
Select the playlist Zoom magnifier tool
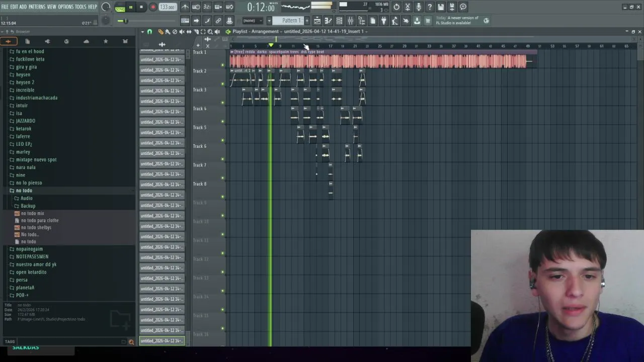(210, 32)
